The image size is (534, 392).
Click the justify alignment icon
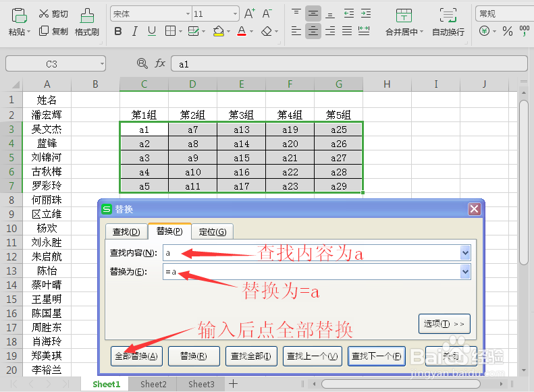pos(347,31)
